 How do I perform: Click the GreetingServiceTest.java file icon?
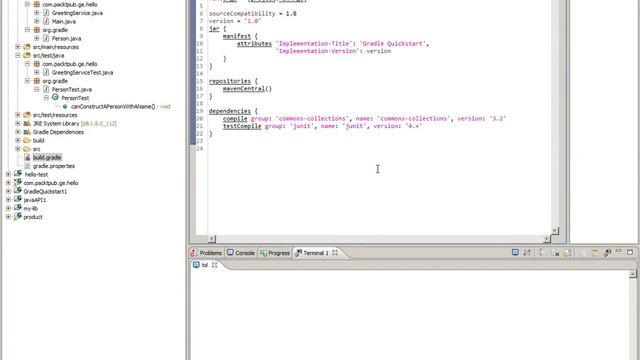(46, 72)
